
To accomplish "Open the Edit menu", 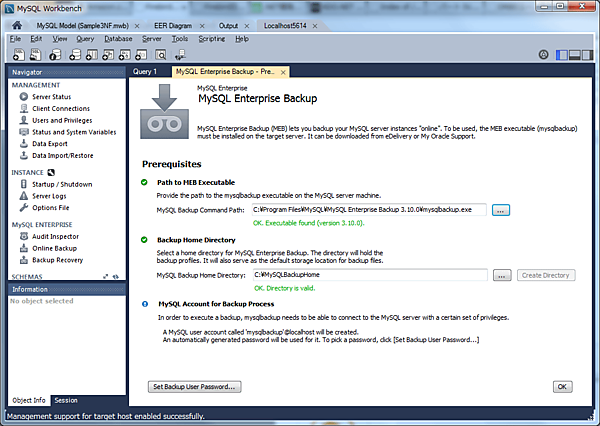I will pyautogui.click(x=36, y=39).
